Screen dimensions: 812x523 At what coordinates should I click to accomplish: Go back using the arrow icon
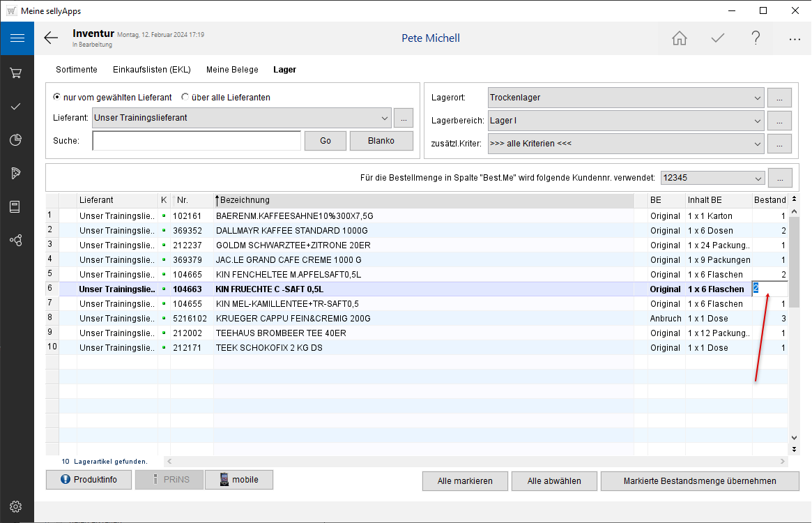click(51, 38)
